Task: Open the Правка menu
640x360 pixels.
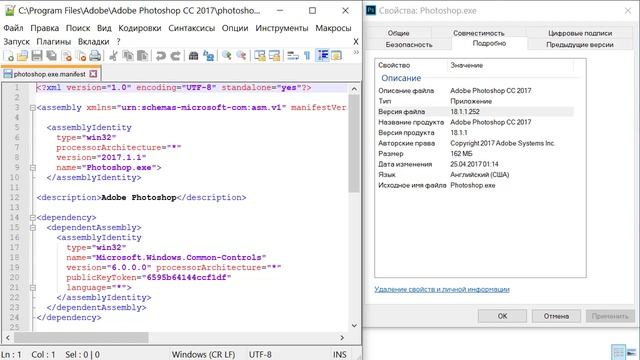Action: click(x=44, y=28)
